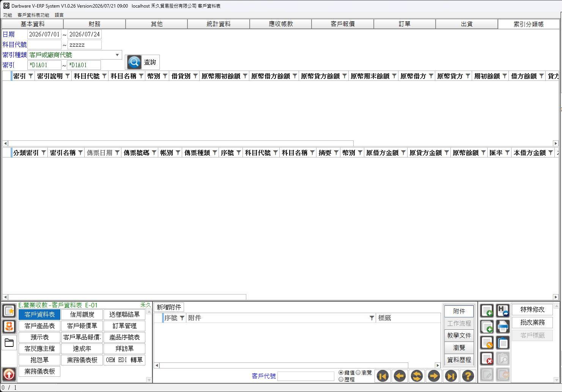Click the 特殊修改 button
Screen dimensions: 562x392
pyautogui.click(x=532, y=310)
